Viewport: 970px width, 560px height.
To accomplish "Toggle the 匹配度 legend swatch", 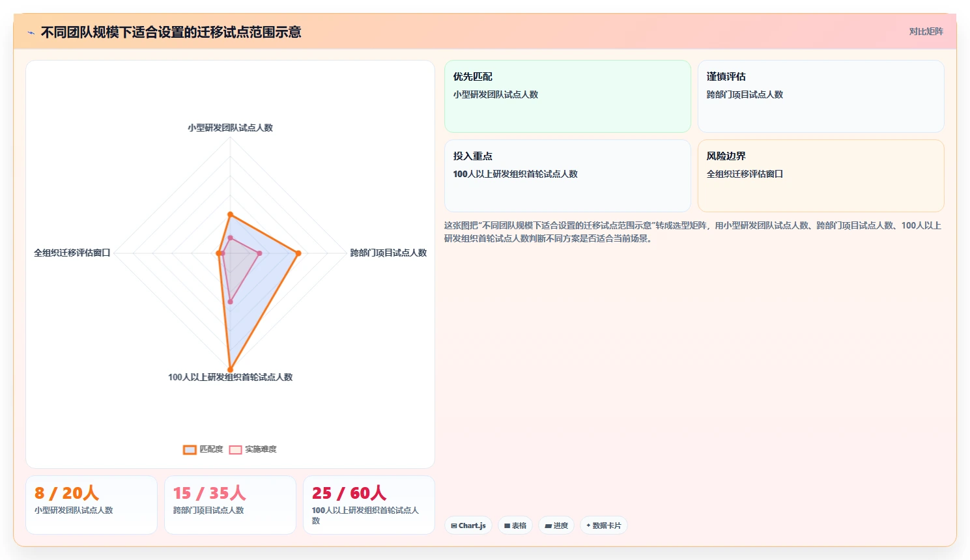I will (x=190, y=449).
